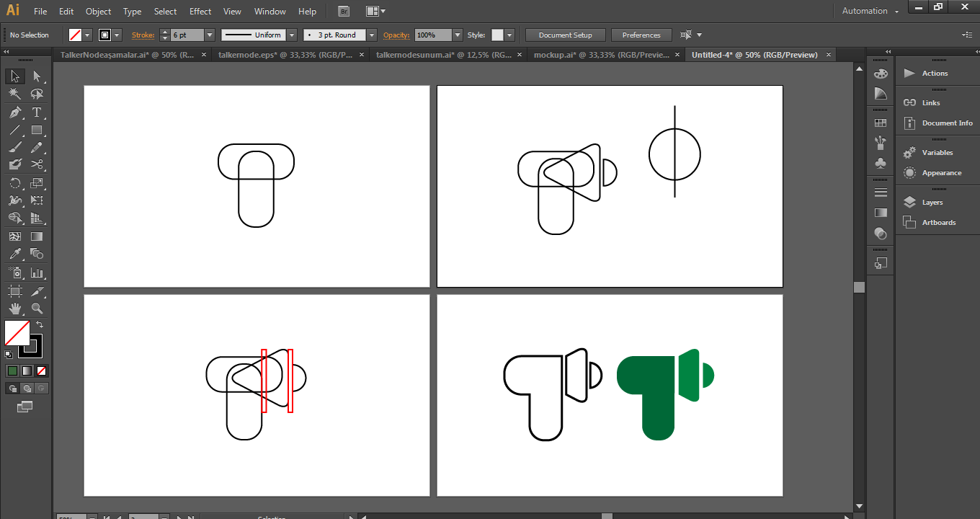This screenshot has height=519, width=980.
Task: Open the Arrange Documents dropdown
Action: pos(375,11)
